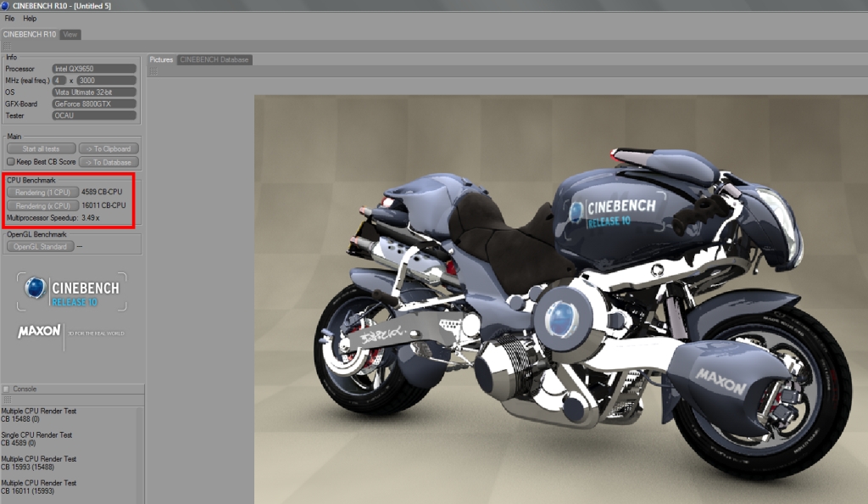Click the CPU count field showing 4
The image size is (868, 504).
click(59, 81)
